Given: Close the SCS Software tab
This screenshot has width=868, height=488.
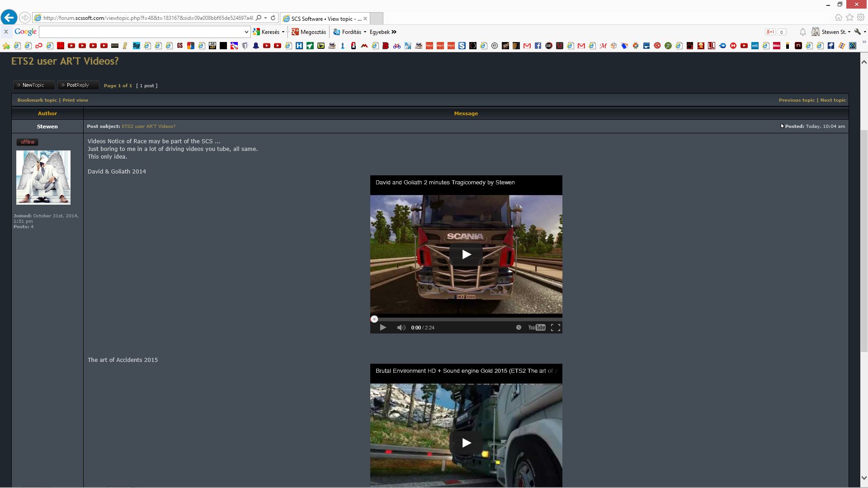Looking at the screenshot, I should (365, 19).
